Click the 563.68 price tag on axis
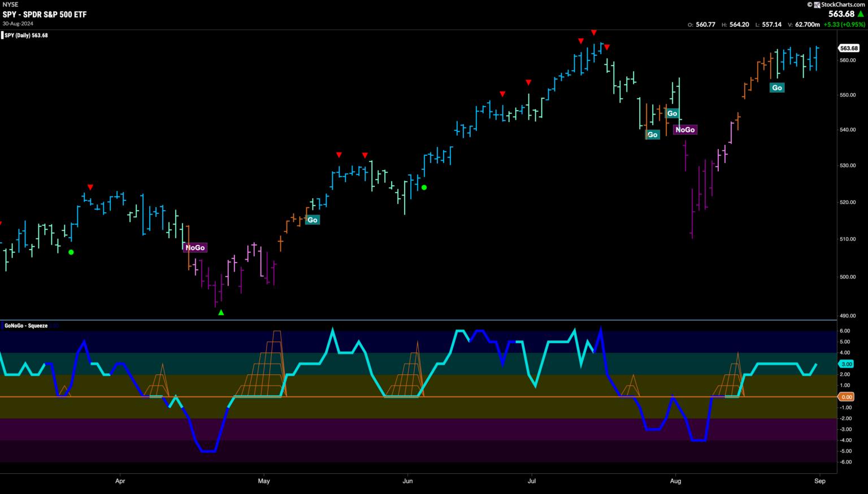This screenshot has height=494, width=868. (x=849, y=49)
